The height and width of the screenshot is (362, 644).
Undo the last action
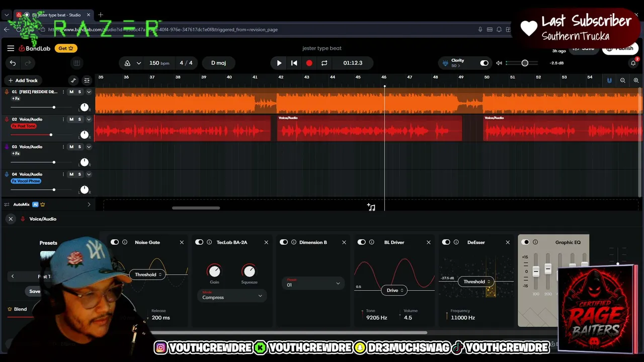pos(13,63)
